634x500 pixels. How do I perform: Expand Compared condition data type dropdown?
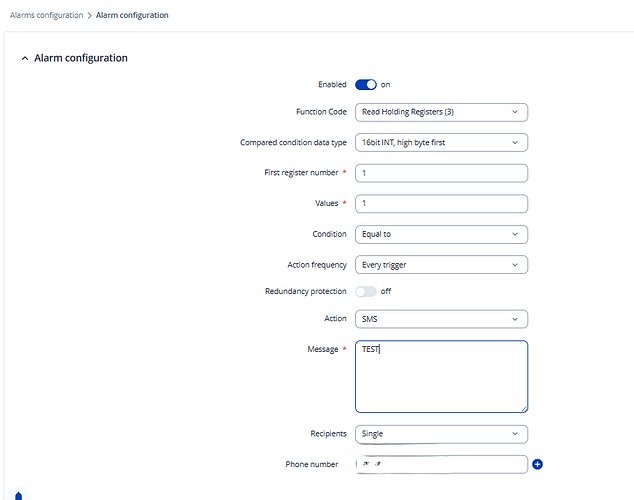tap(441, 143)
